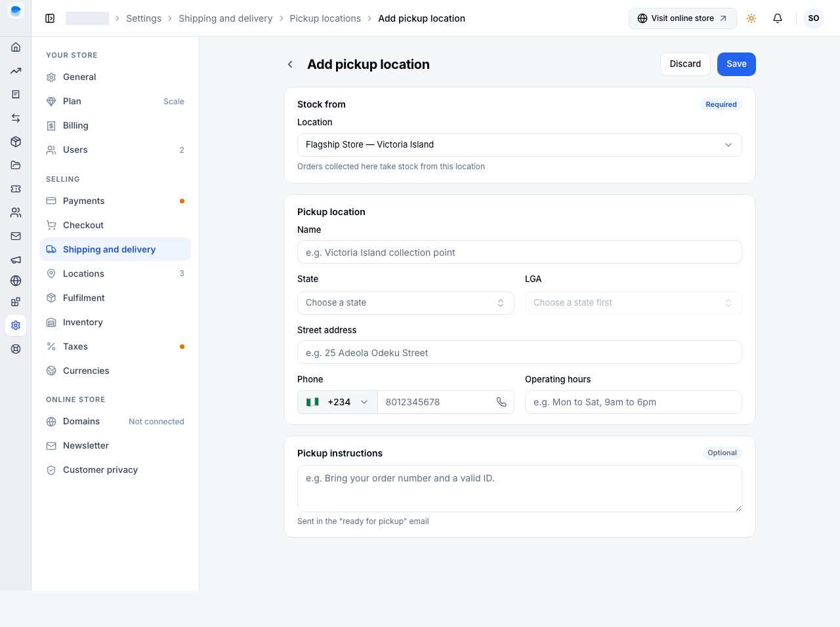The height and width of the screenshot is (627, 840).
Task: Open the folder icon in the left rail
Action: 16,165
